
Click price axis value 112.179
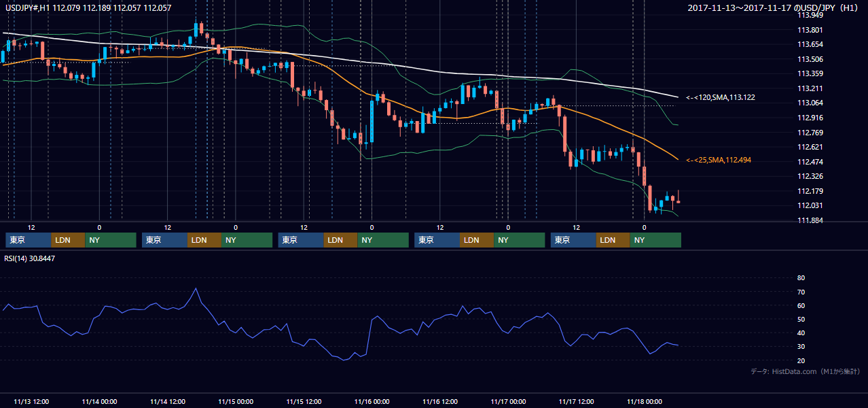click(x=810, y=191)
